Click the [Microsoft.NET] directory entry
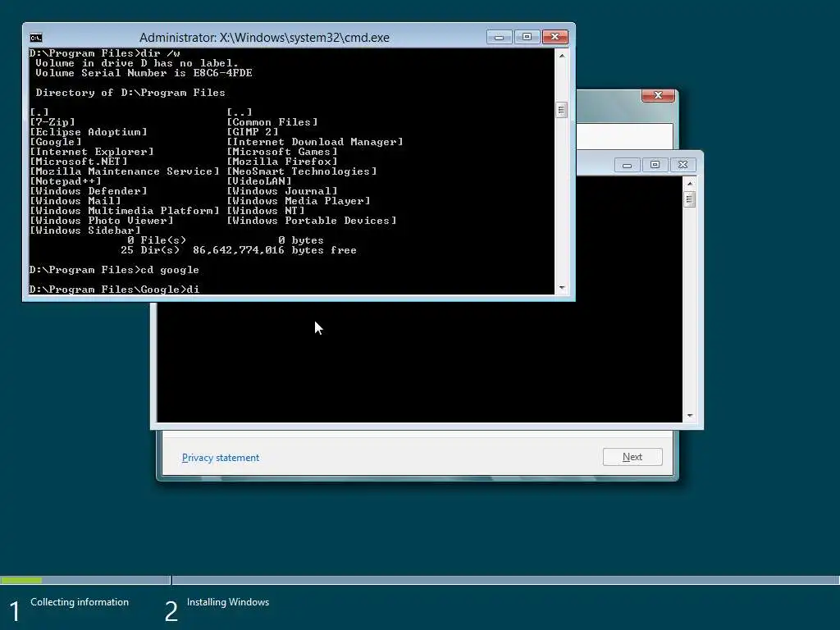Viewport: 840px width, 630px height. click(x=79, y=162)
